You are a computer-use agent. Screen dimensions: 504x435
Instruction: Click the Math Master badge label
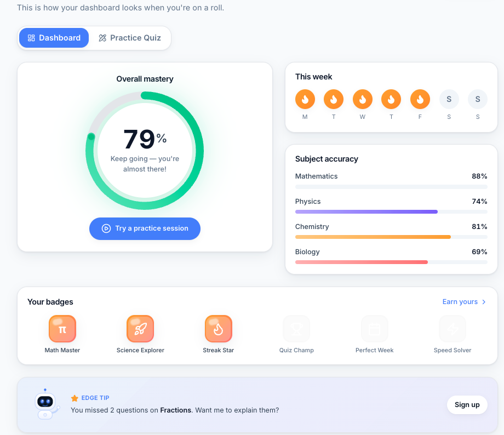point(62,350)
